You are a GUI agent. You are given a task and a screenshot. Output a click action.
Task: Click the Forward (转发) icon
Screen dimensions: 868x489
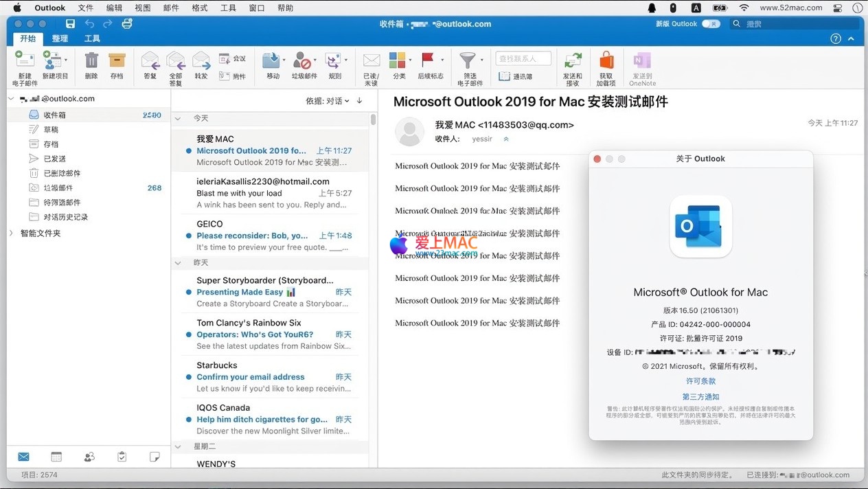[x=201, y=61]
